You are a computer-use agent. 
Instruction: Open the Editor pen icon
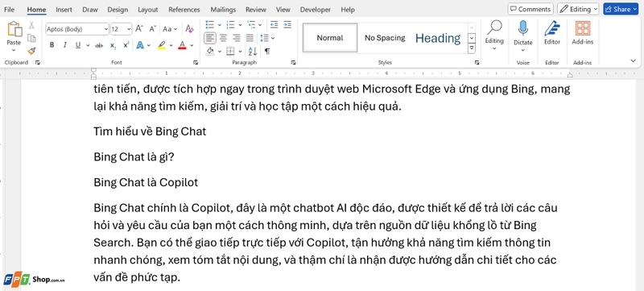click(x=552, y=29)
